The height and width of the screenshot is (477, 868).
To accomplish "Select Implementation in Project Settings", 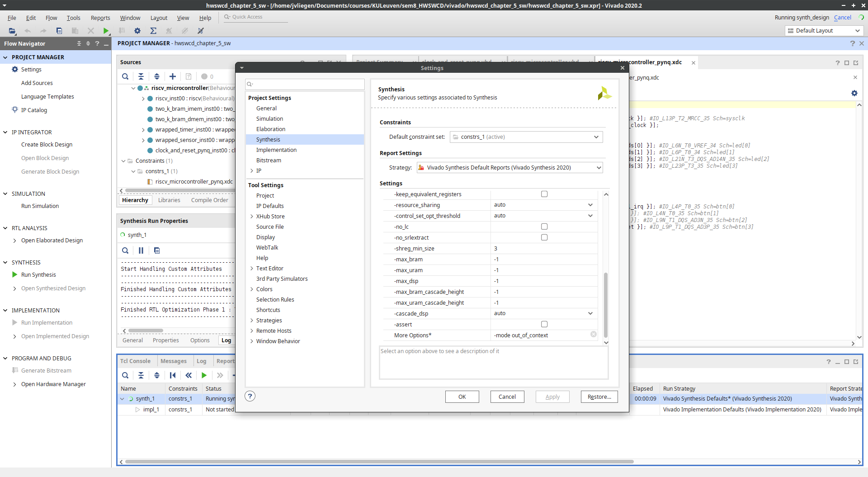I will point(276,150).
